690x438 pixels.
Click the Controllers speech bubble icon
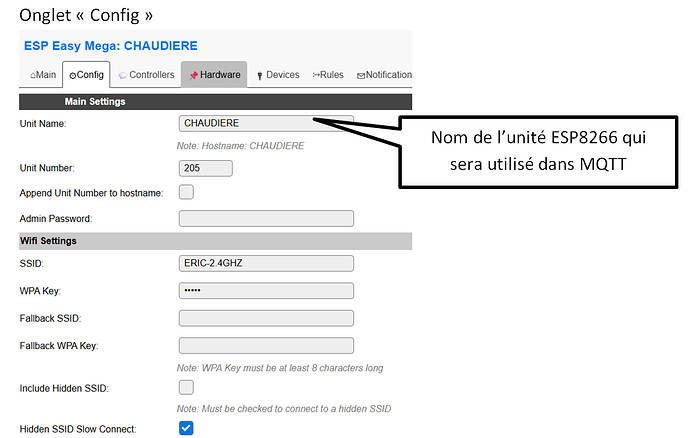click(121, 75)
